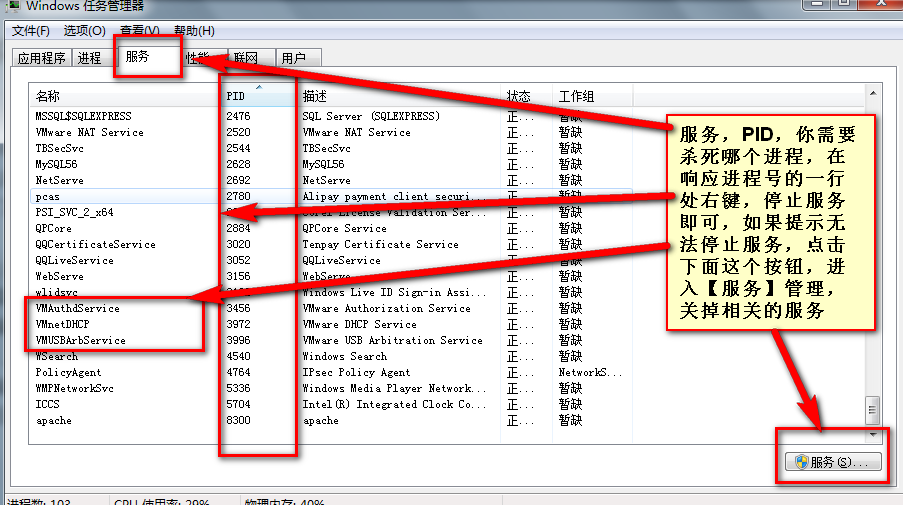
Task: Click PID value 2628
Action: (x=238, y=165)
